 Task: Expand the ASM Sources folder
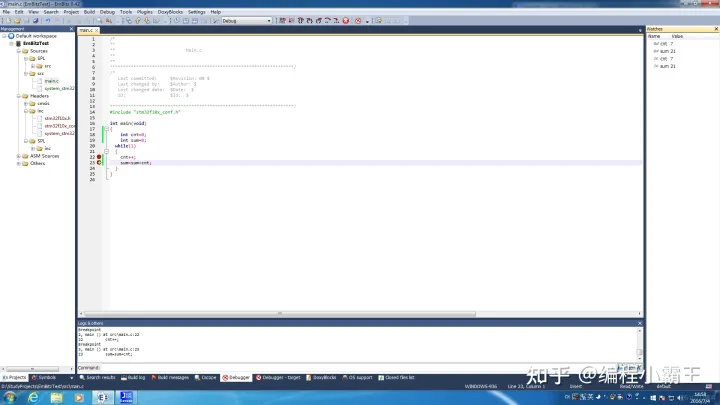(19, 156)
